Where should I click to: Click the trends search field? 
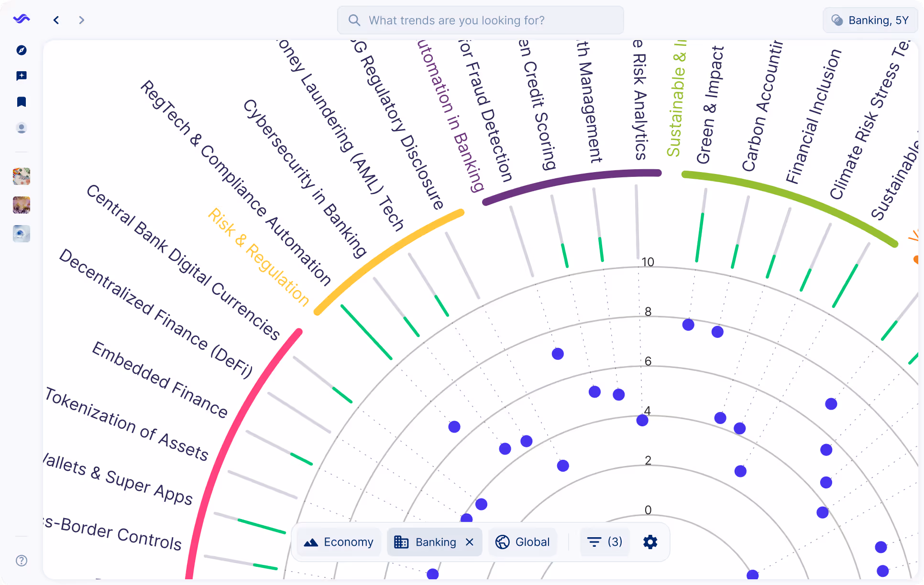[x=480, y=20]
